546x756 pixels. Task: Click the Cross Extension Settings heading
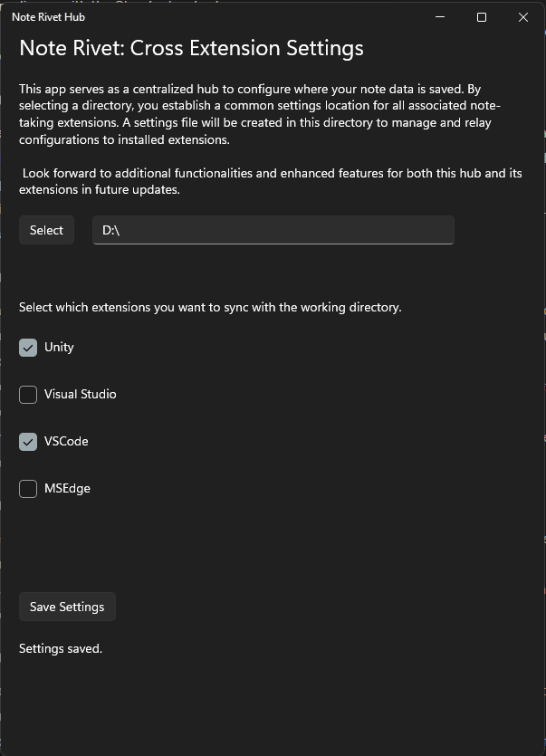pyautogui.click(x=191, y=49)
